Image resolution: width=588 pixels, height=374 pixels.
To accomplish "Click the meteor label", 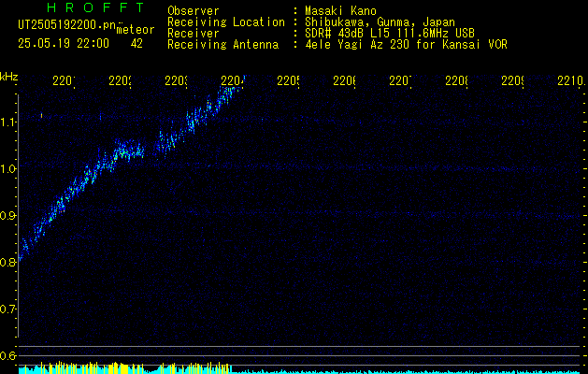I will [136, 30].
